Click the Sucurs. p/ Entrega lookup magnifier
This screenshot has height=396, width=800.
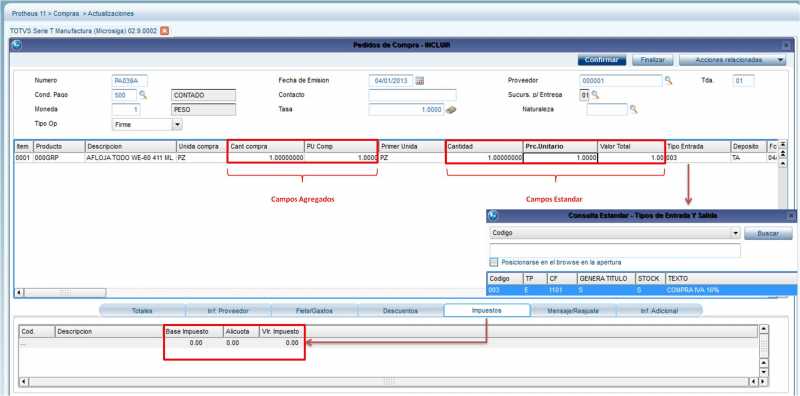(594, 95)
